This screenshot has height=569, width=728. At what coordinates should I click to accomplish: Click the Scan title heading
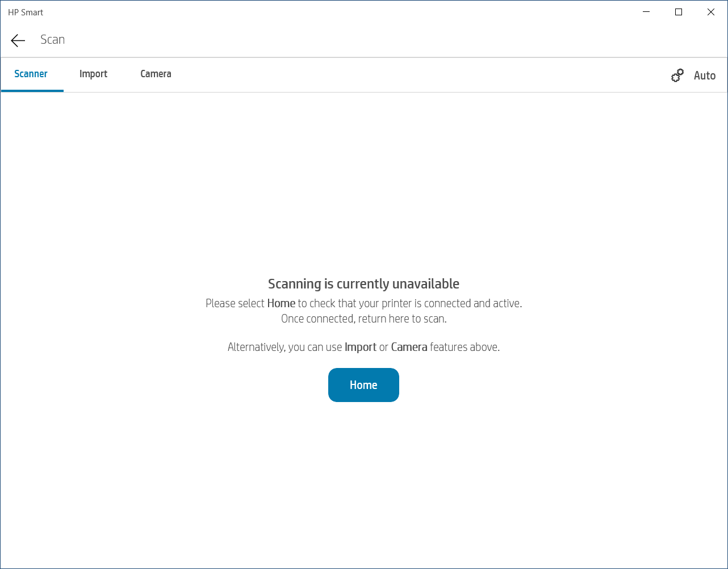tap(52, 39)
